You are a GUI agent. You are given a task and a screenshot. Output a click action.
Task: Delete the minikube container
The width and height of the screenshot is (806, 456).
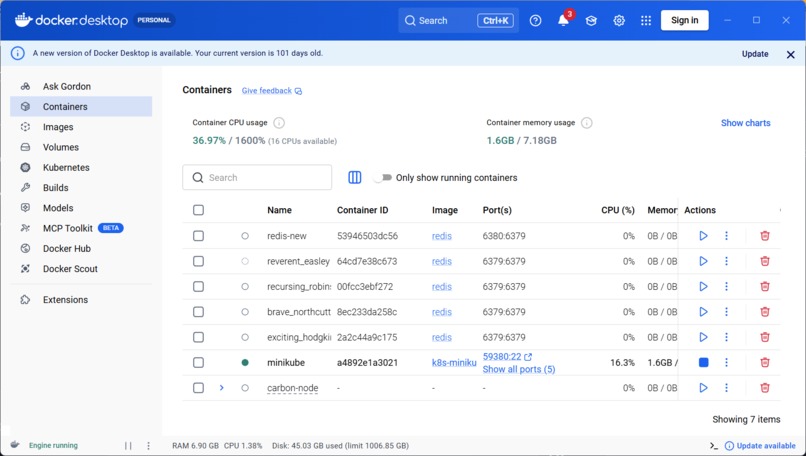click(765, 362)
